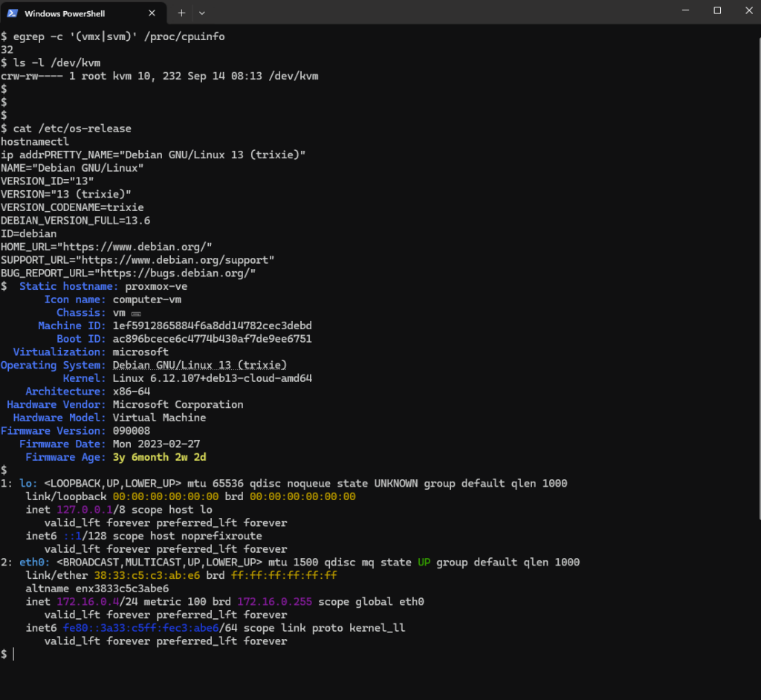The width and height of the screenshot is (761, 700).
Task: Close the terminal window
Action: [749, 10]
